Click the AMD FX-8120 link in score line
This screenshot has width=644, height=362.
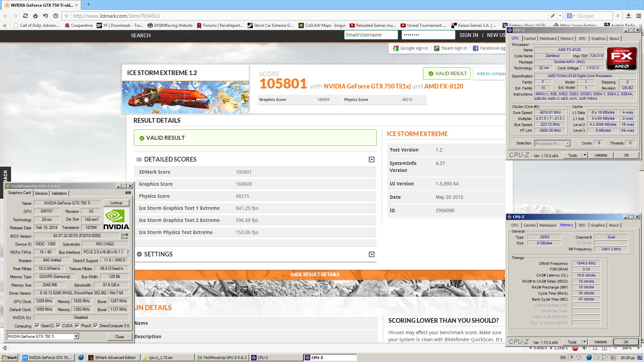tap(443, 86)
